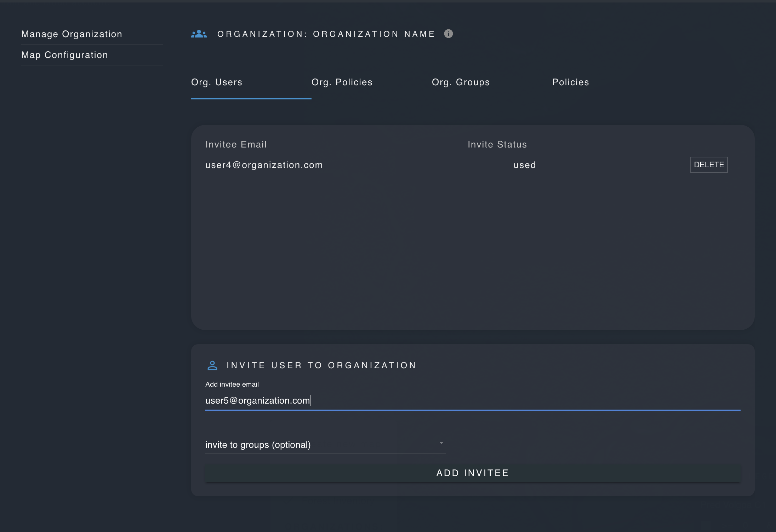This screenshot has height=532, width=776.
Task: Click the organization group people icon
Action: click(199, 34)
